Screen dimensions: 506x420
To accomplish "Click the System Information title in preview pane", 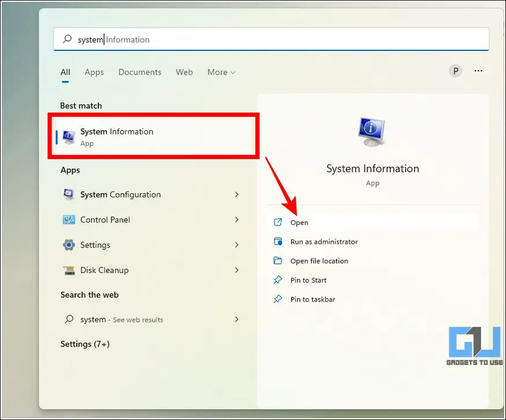I will [372, 168].
